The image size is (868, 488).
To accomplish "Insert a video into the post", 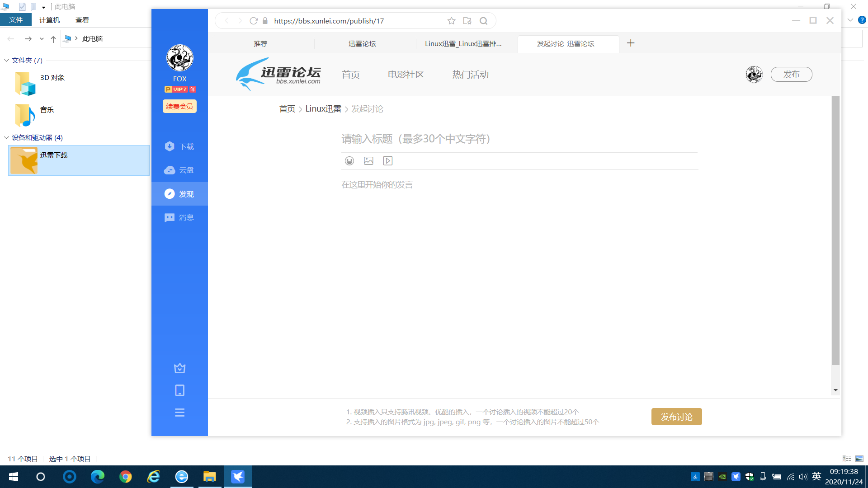I will point(387,160).
